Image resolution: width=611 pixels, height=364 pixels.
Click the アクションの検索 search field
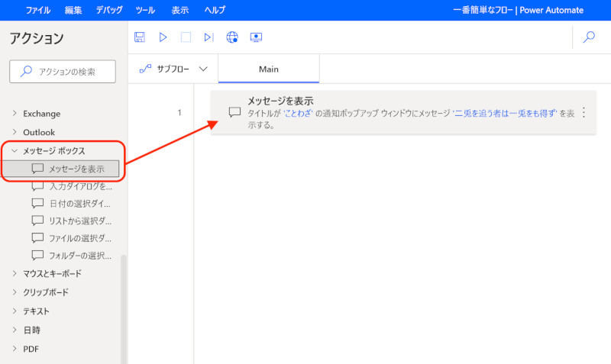(x=63, y=71)
